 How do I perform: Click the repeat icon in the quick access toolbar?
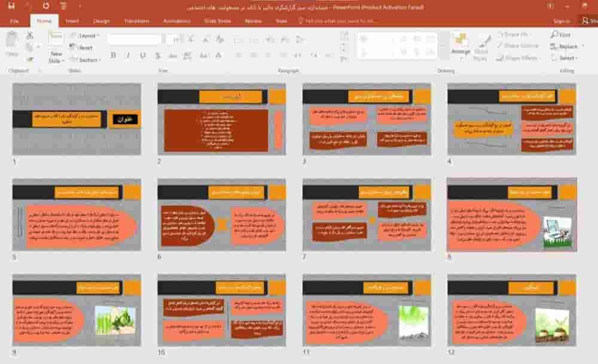pyautogui.click(x=46, y=6)
